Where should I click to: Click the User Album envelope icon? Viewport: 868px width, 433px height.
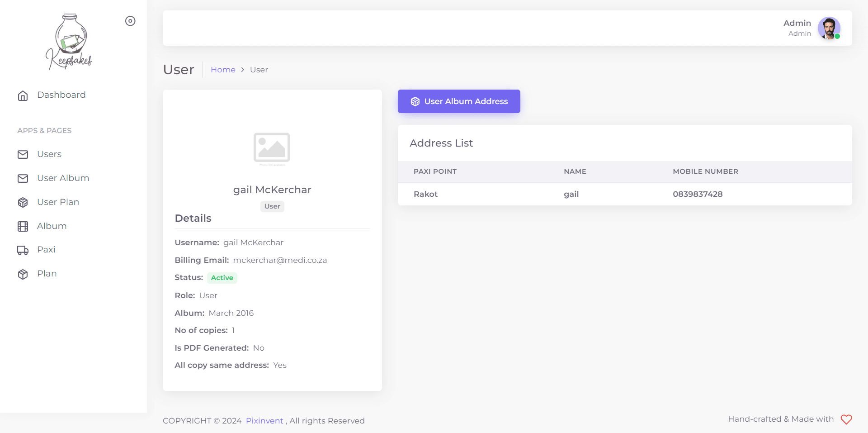tap(23, 179)
